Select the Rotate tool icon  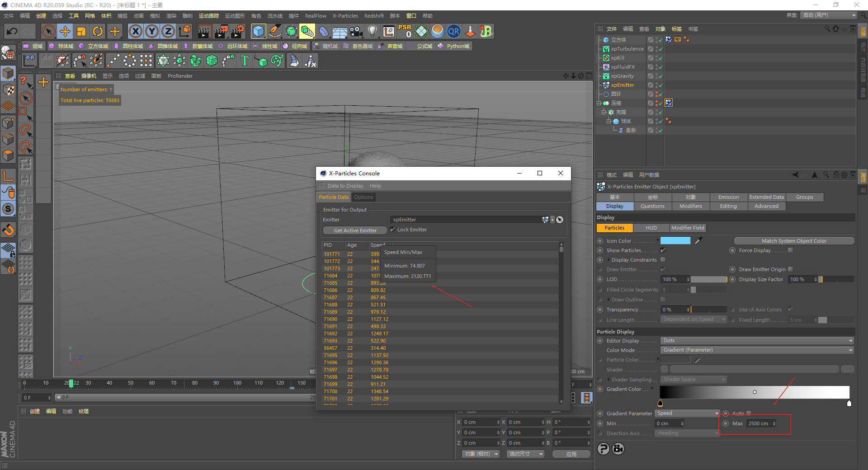coord(98,31)
